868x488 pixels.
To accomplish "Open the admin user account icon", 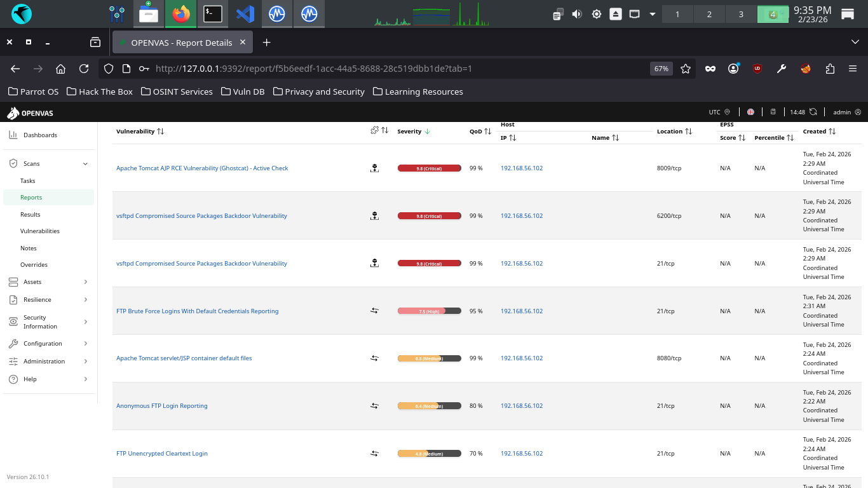I will pos(858,112).
